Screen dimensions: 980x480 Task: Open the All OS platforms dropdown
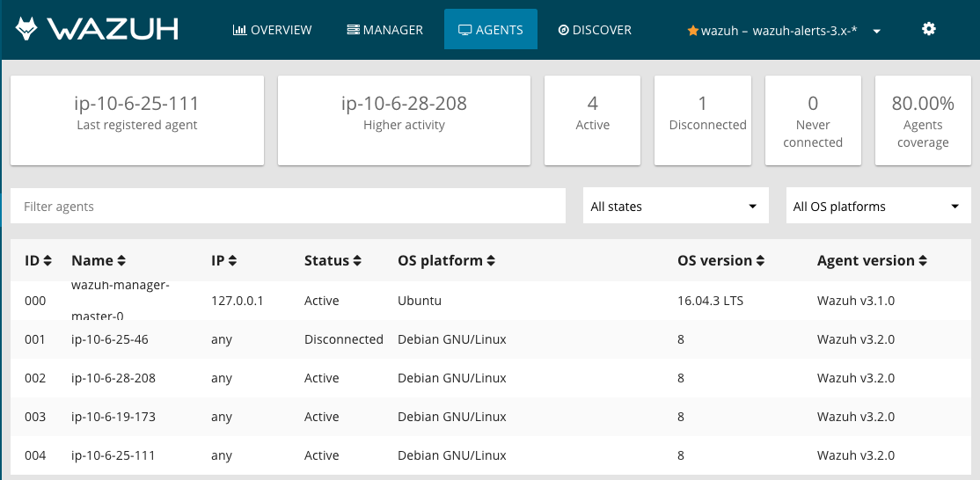878,206
